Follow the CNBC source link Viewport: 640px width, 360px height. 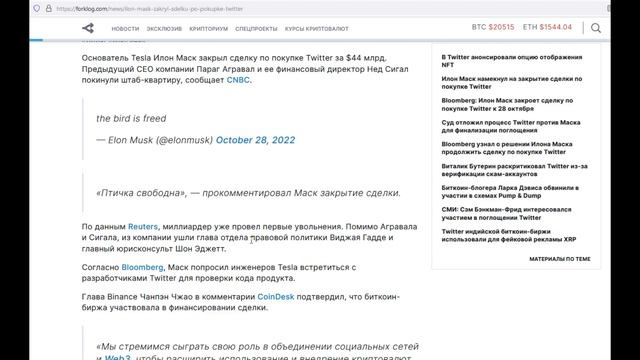pyautogui.click(x=238, y=80)
